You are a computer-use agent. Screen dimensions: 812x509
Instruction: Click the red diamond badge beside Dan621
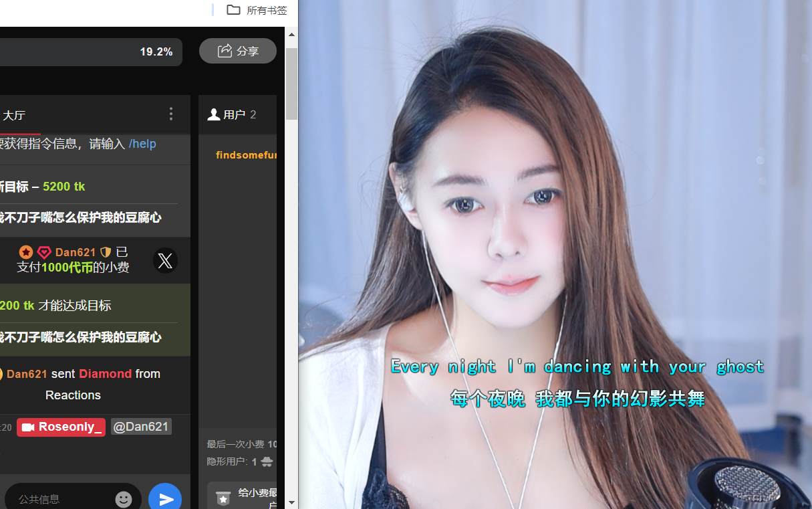coord(44,252)
